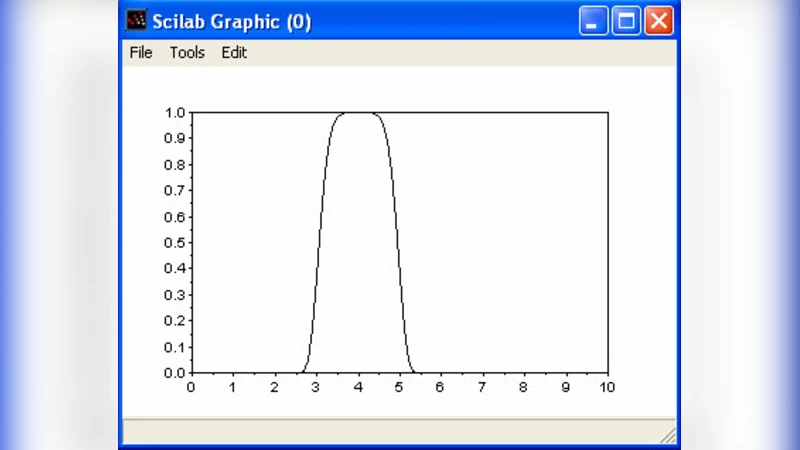Click the y-axis tick label 0.5
The image size is (800, 450).
point(175,243)
